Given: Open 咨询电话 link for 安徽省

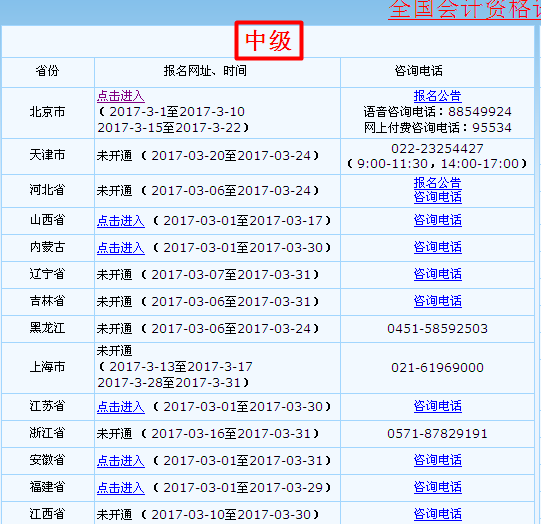Looking at the screenshot, I should pos(437,460).
